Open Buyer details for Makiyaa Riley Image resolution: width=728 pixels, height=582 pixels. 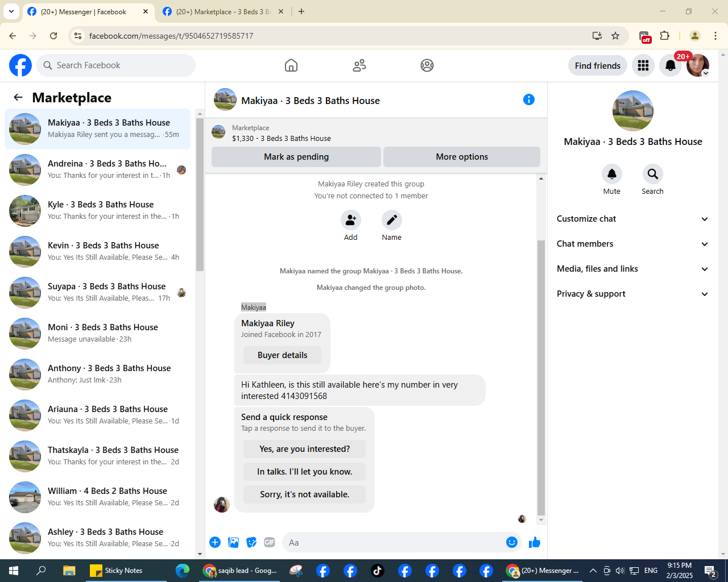pyautogui.click(x=282, y=355)
